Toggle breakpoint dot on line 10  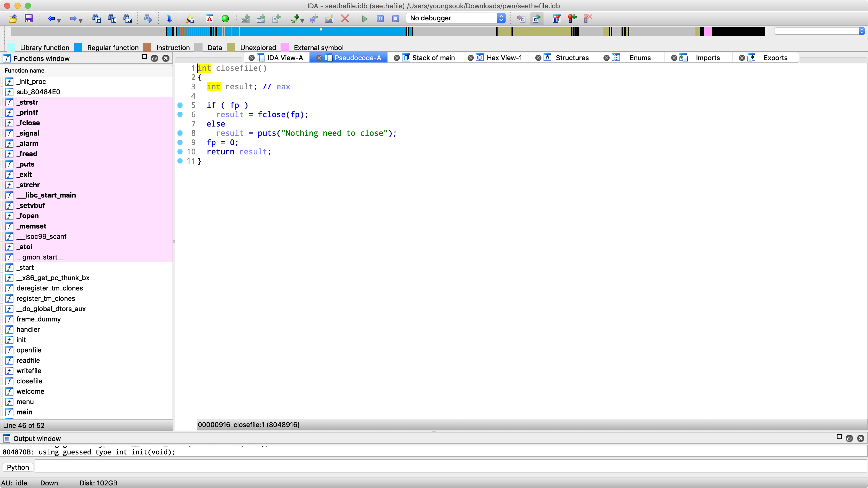coord(180,152)
